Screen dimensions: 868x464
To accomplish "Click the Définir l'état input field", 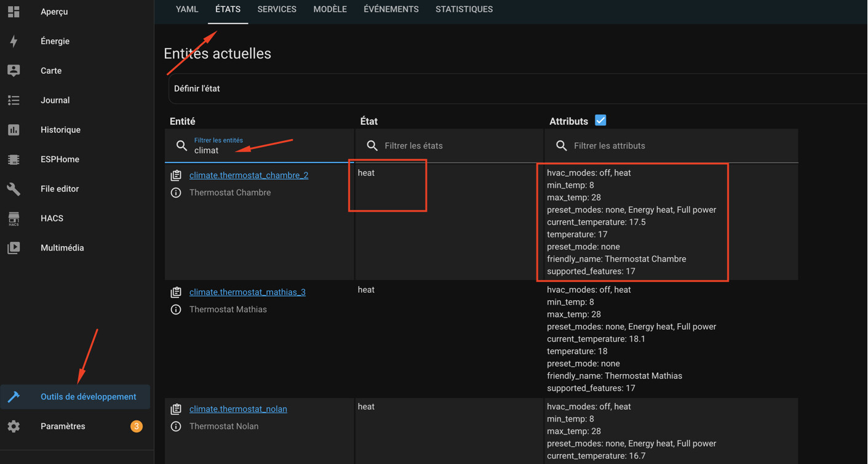I will [369, 88].
